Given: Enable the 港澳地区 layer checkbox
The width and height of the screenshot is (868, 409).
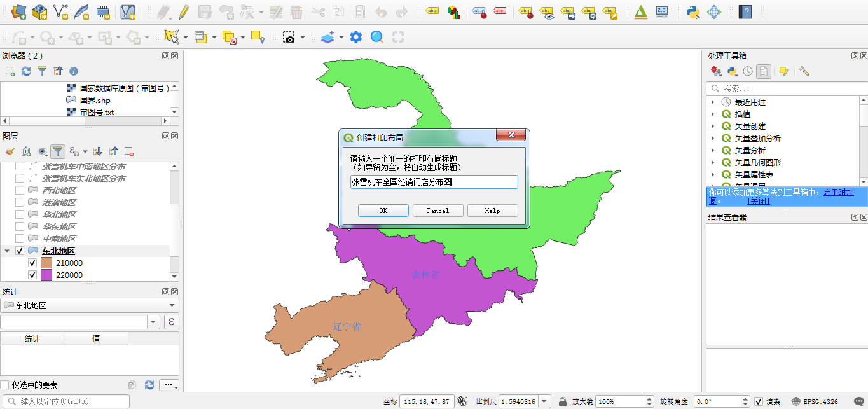Looking at the screenshot, I should (20, 202).
